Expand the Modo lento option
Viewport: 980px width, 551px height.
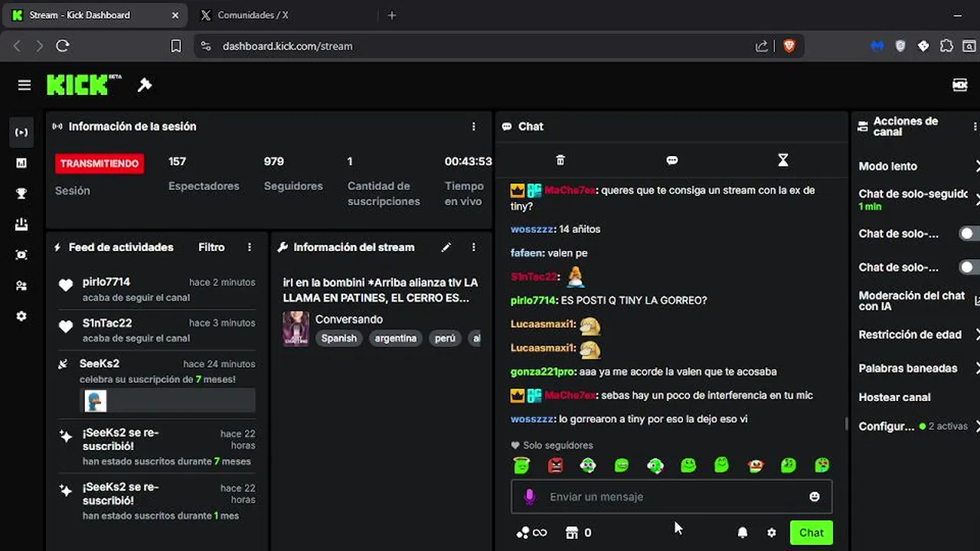(978, 166)
